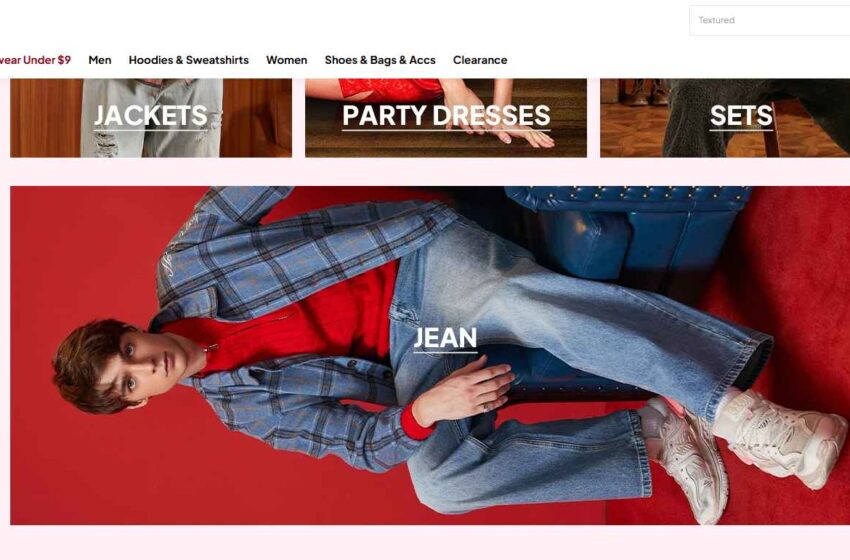This screenshot has width=850, height=560.
Task: Click the JEAN banner title
Action: click(x=445, y=338)
